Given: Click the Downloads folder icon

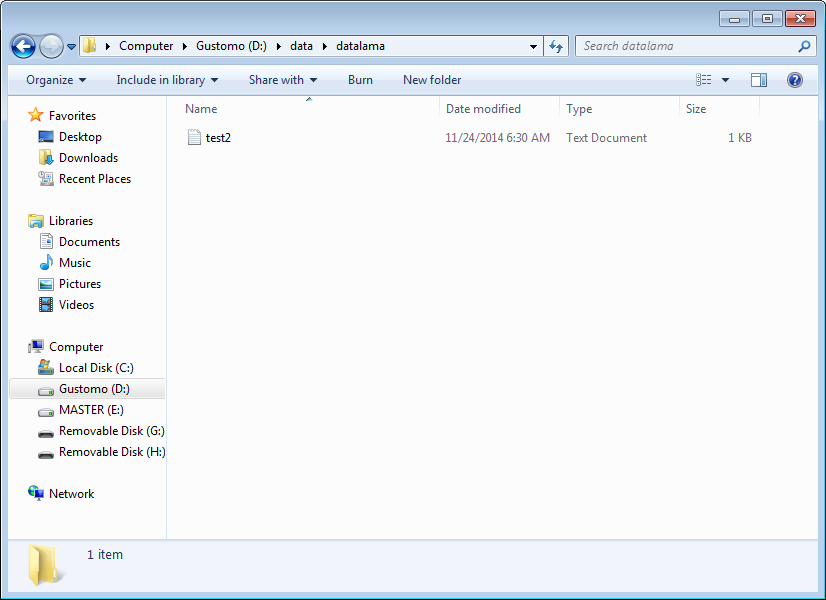Looking at the screenshot, I should [46, 158].
